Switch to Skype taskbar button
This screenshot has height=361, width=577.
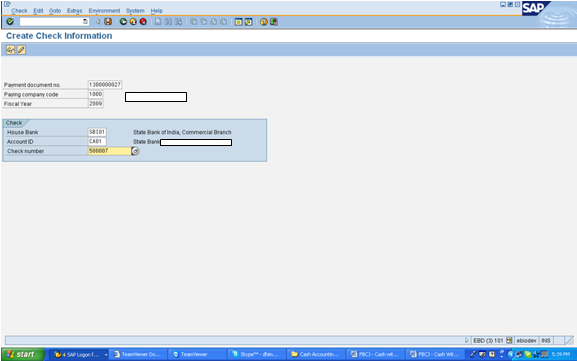[x=256, y=354]
